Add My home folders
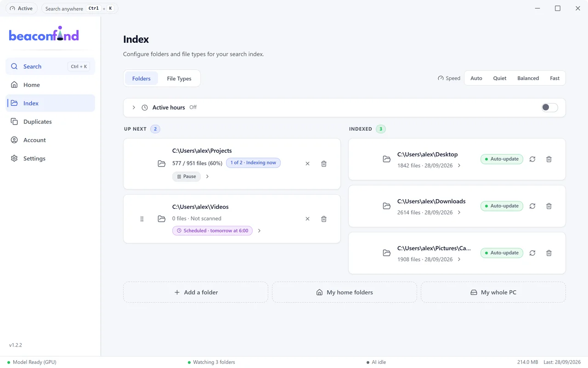The image size is (588, 368). pos(345,292)
